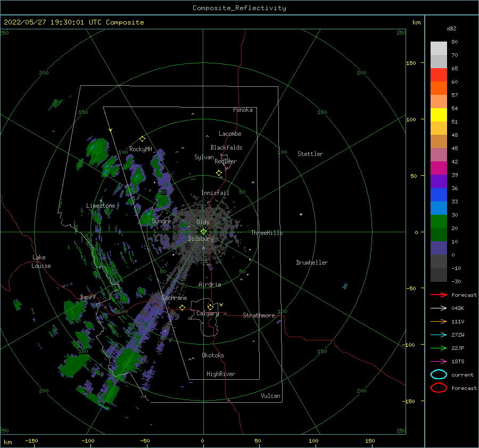Click the white 04DK arrow in legend
The height and width of the screenshot is (448, 479).
[x=439, y=308]
